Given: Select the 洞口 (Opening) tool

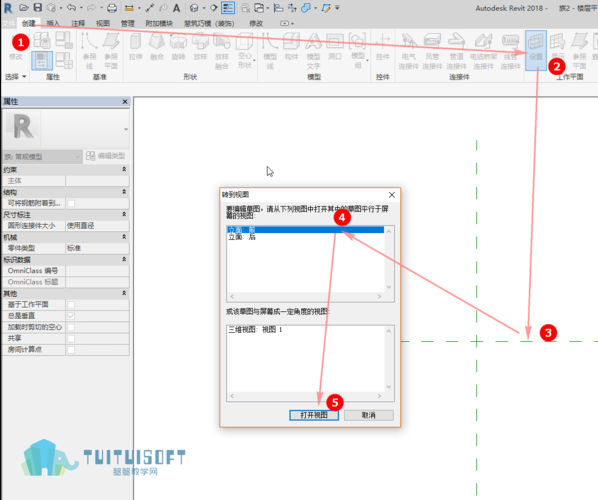Looking at the screenshot, I should pos(335,47).
